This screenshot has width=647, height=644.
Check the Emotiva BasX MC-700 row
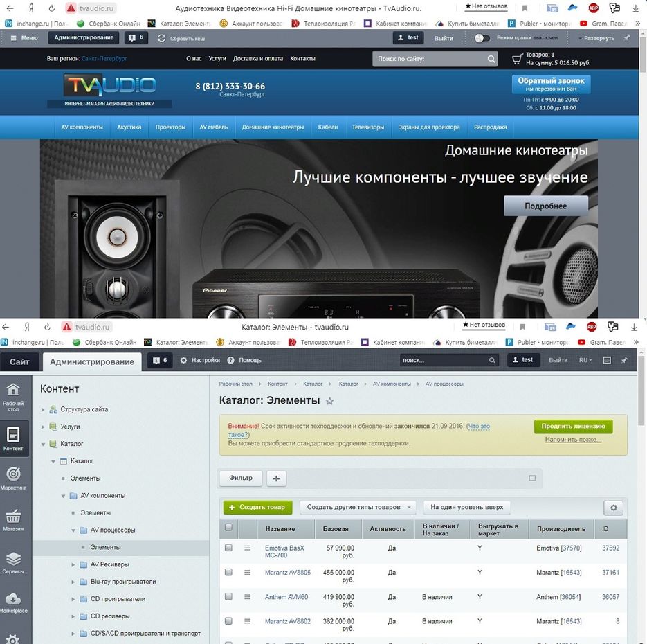(228, 547)
